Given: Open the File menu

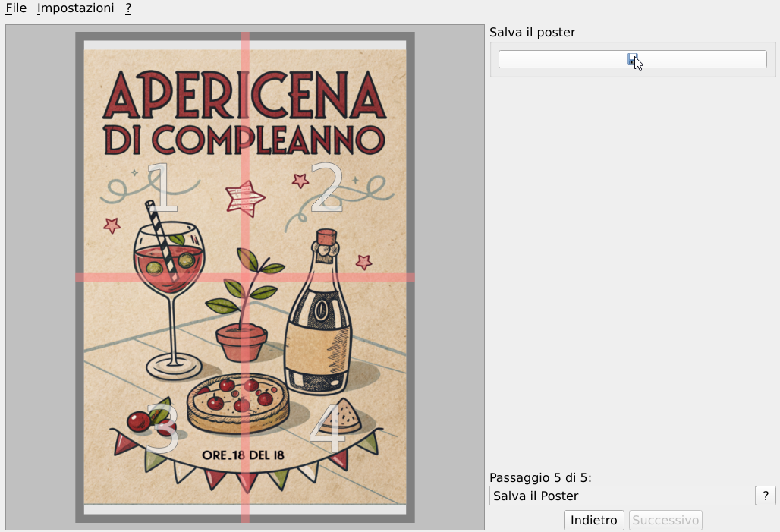Looking at the screenshot, I should (x=16, y=8).
